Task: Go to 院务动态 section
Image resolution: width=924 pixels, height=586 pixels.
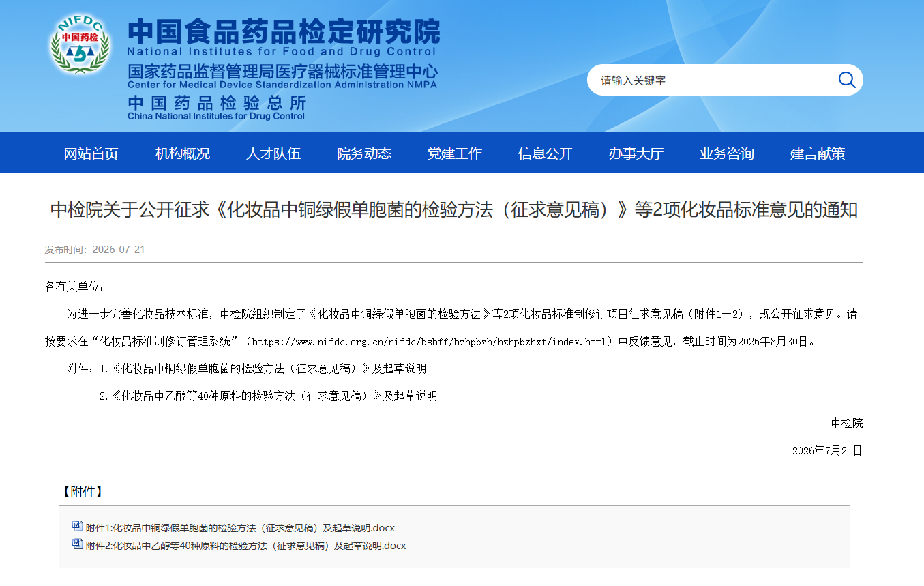Action: click(x=364, y=153)
